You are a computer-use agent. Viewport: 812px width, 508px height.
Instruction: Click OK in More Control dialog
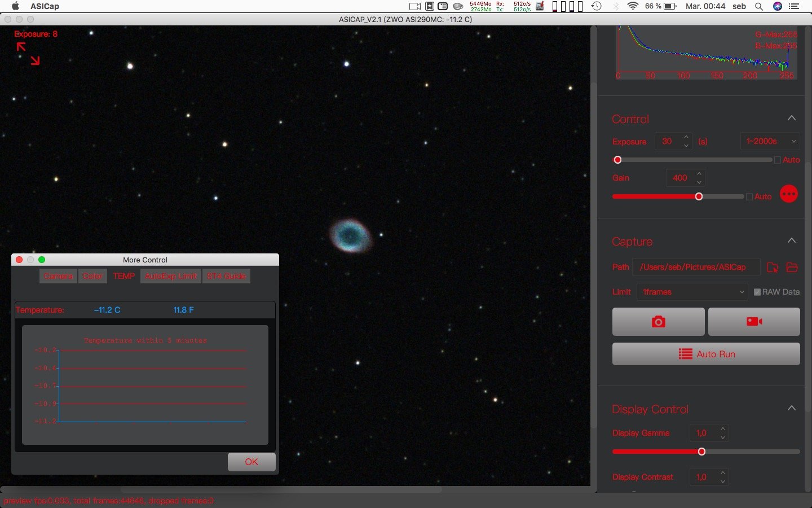(251, 462)
